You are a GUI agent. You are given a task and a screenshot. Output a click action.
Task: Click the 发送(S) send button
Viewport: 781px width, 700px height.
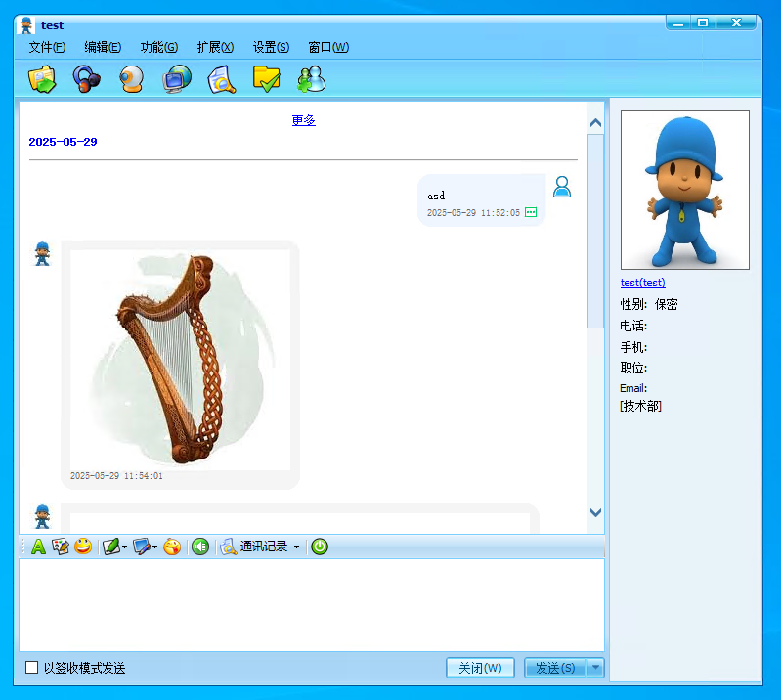coord(555,668)
